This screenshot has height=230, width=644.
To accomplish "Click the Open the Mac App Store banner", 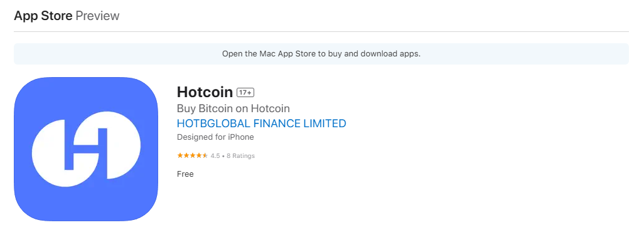I will [321, 54].
